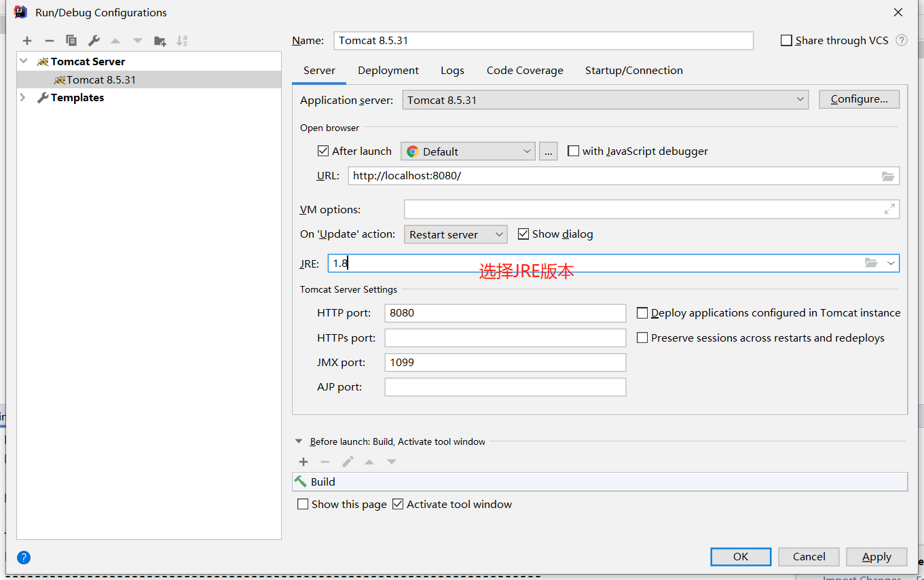Viewport: 924px width, 580px height.
Task: Click the Configure... button
Action: (x=859, y=99)
